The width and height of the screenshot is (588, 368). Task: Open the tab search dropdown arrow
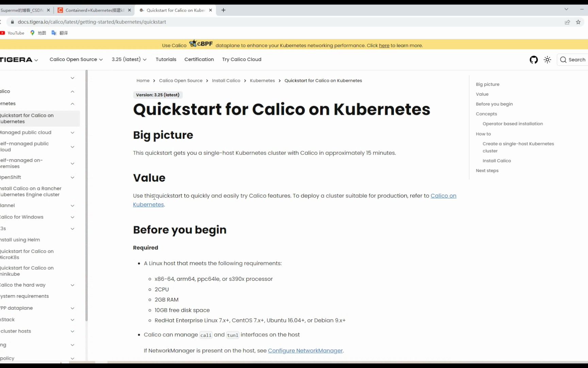566,9
